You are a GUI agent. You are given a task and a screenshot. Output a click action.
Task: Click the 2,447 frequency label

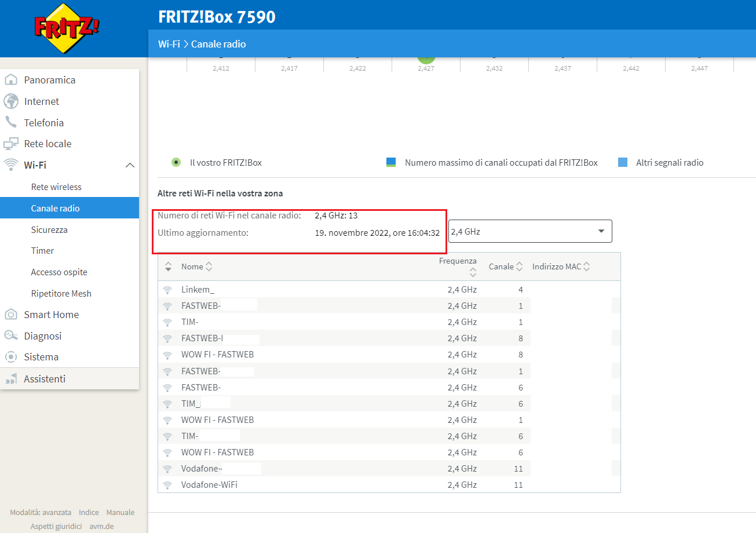699,68
